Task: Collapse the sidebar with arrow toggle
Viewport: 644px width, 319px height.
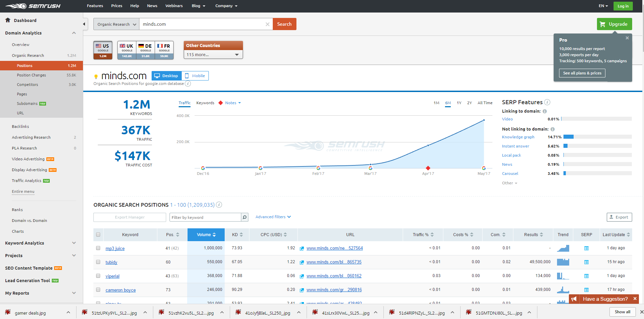Action: 84,24
